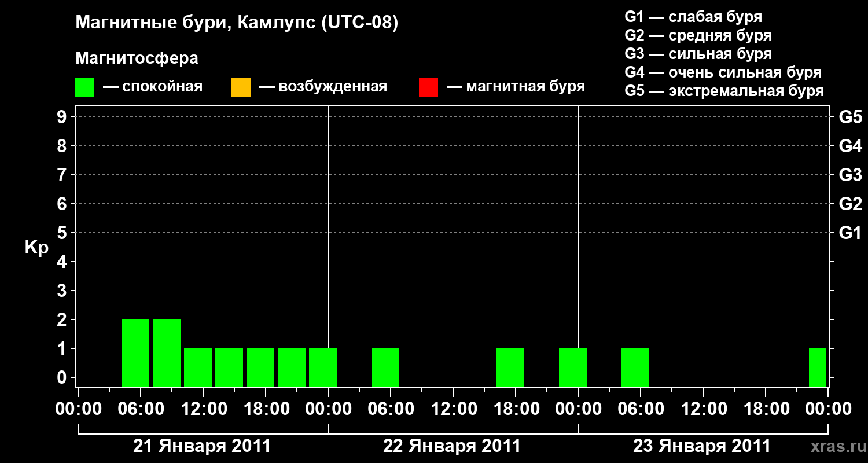Select the date label "23 Января 2011"
868x463 pixels.
(702, 446)
